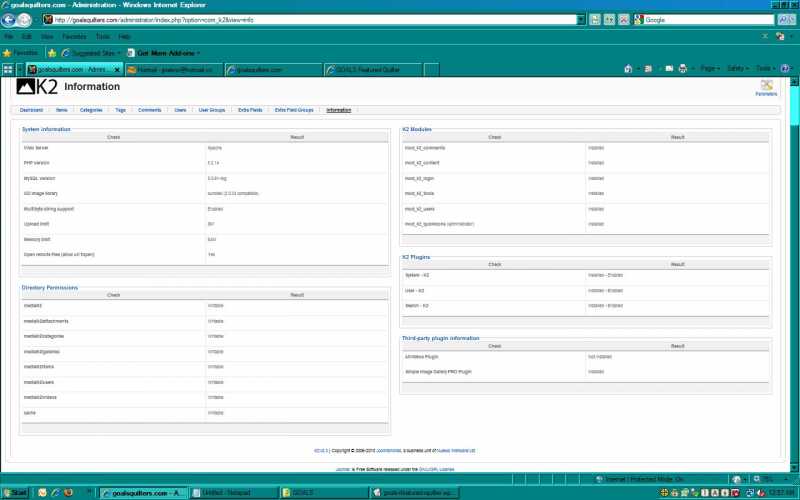Expand the address bar dropdown arrow
The height and width of the screenshot is (500, 800).
coord(581,20)
